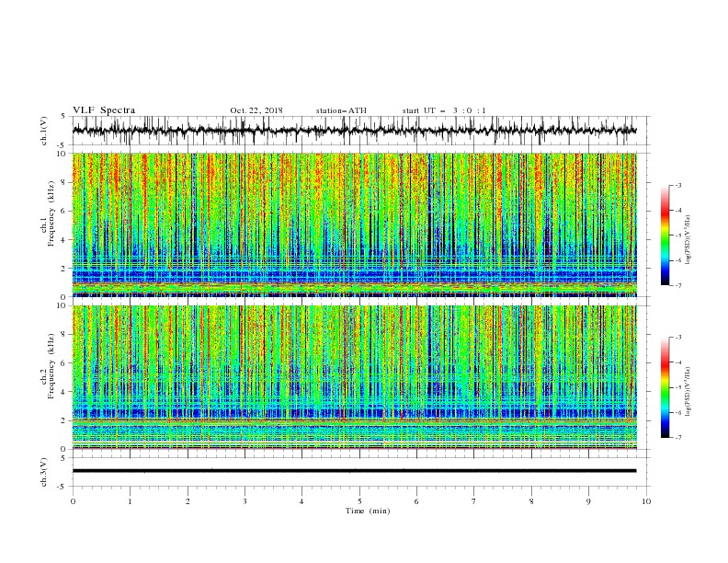Click time axis tick label "5"
The width and height of the screenshot is (728, 563).
pos(359,501)
